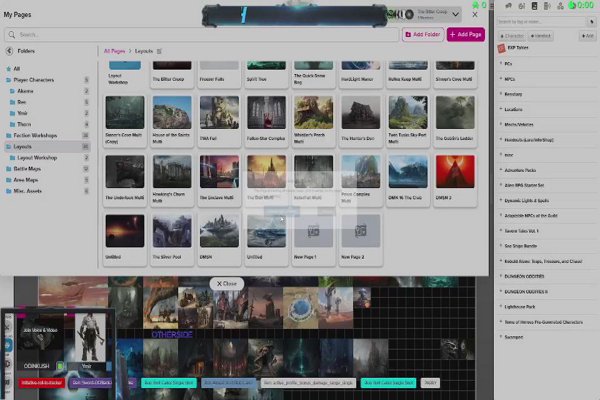Open the Twin Tusks Sky Port Multi page

(408, 120)
